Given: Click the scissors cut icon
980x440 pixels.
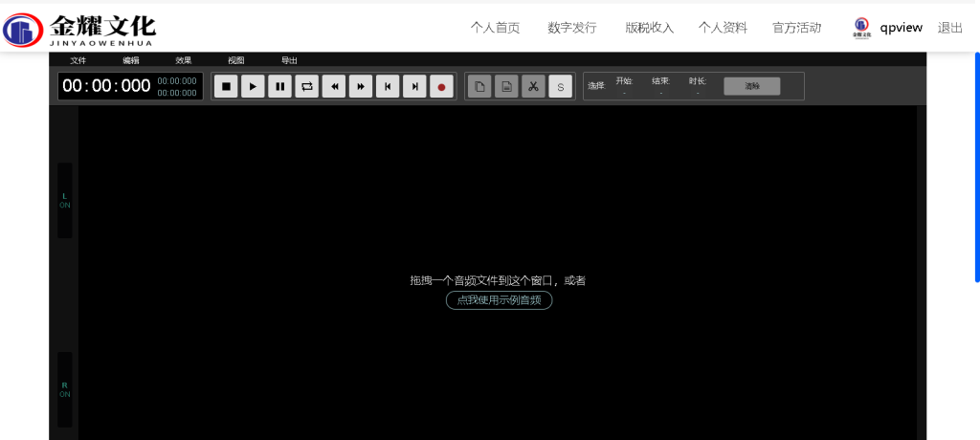Looking at the screenshot, I should (x=533, y=86).
